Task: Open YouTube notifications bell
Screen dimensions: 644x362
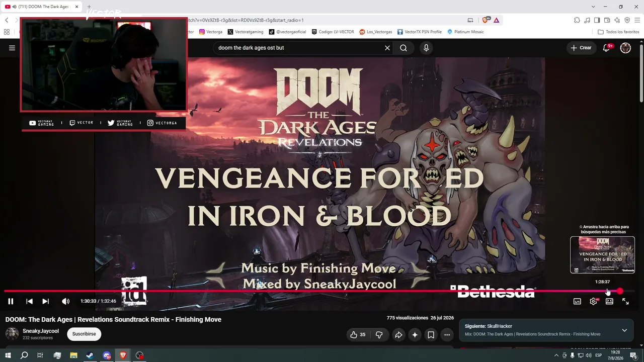Action: point(607,48)
